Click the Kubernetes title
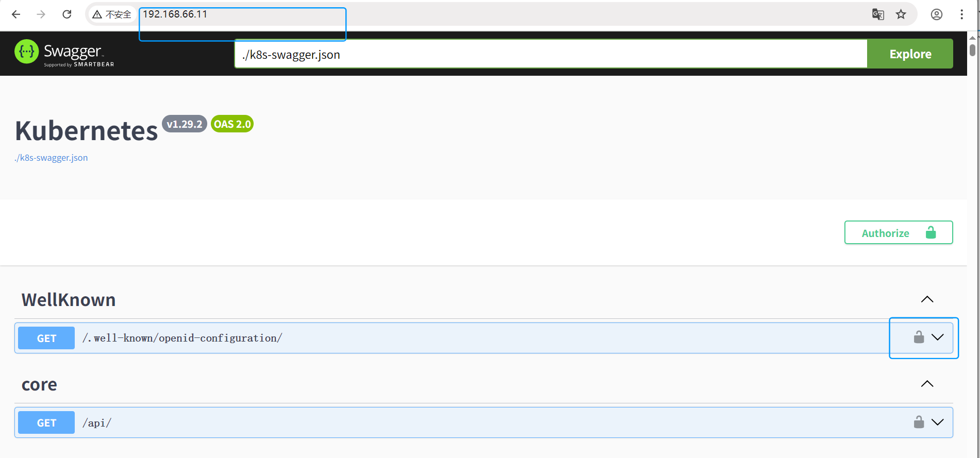980x458 pixels. [x=86, y=130]
